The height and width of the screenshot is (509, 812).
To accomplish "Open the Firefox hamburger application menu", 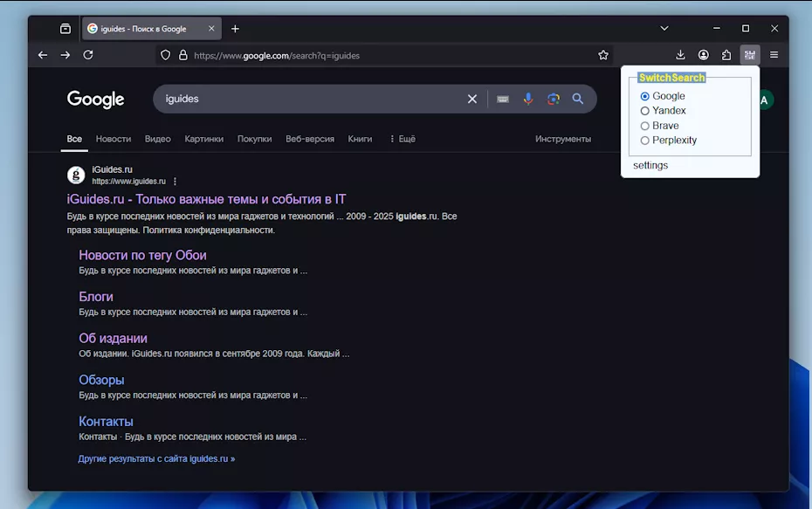I will click(774, 55).
